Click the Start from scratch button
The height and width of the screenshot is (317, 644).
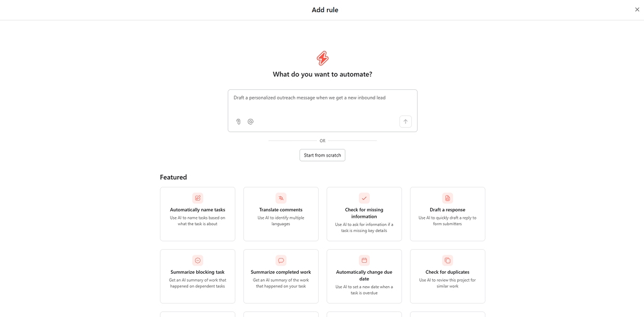point(323,155)
